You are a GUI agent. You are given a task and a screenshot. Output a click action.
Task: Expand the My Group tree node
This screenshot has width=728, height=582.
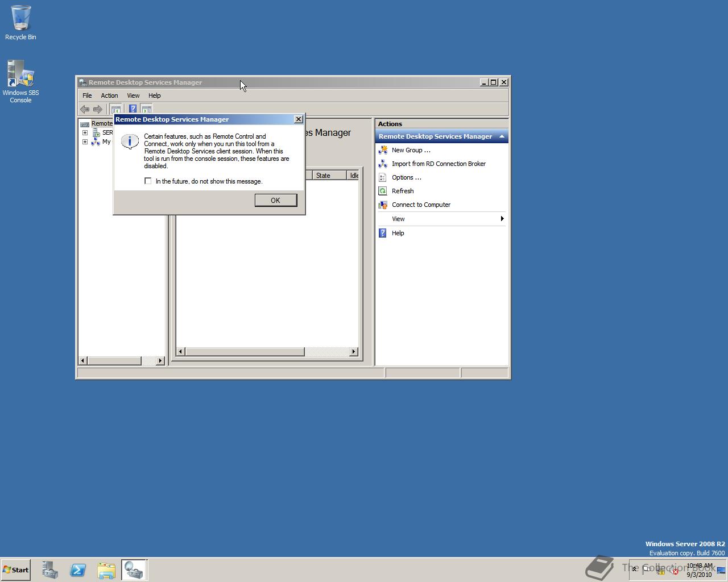(x=85, y=142)
